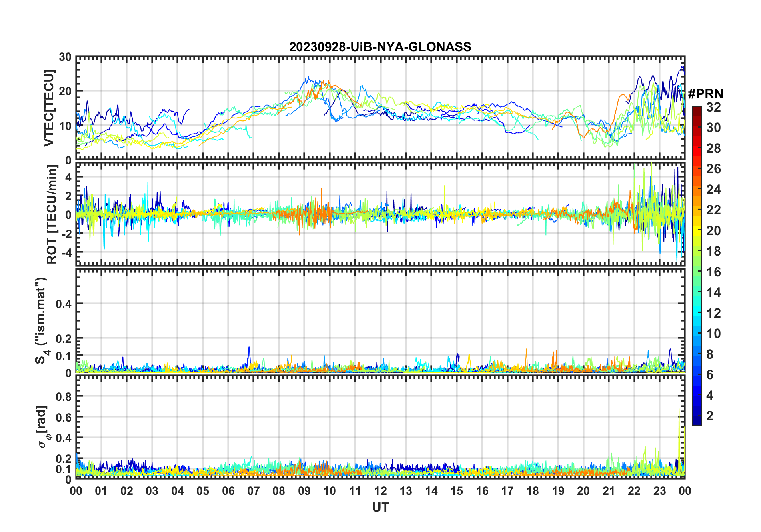
Task: Click the sigma phi [rad] axis label
Action: tap(42, 427)
